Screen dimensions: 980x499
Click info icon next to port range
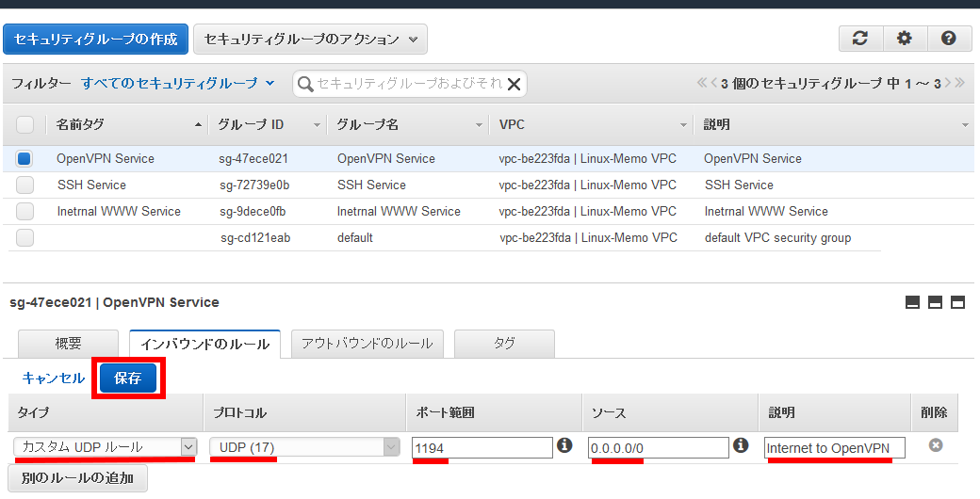tap(564, 445)
